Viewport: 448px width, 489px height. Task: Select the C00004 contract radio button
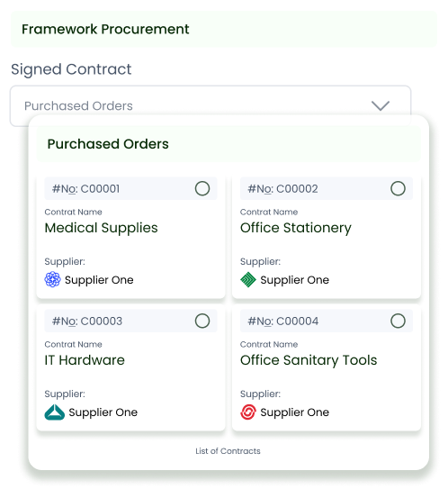398,321
